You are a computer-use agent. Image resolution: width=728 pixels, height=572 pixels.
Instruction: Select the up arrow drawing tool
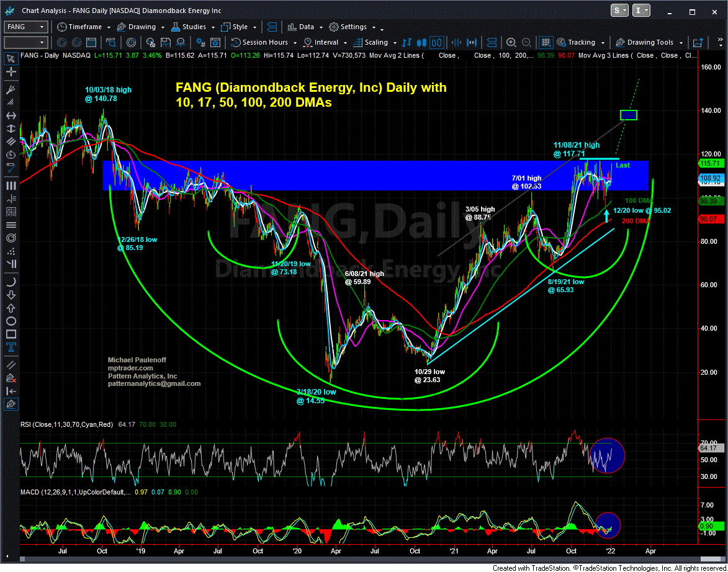[x=10, y=308]
